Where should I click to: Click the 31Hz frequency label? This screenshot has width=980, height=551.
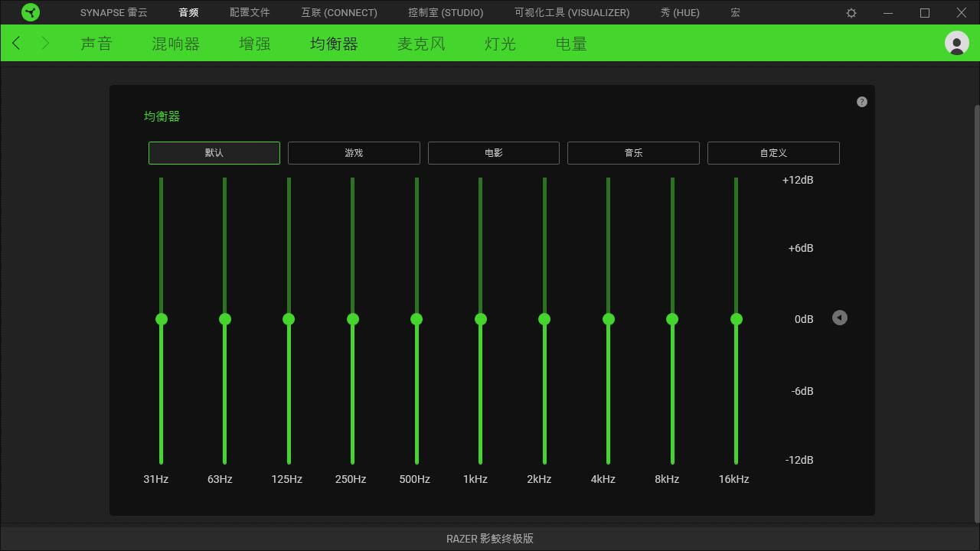click(x=155, y=479)
